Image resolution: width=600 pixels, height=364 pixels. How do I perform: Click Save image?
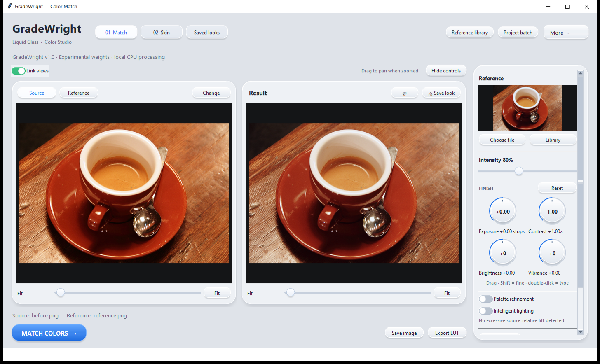click(404, 333)
